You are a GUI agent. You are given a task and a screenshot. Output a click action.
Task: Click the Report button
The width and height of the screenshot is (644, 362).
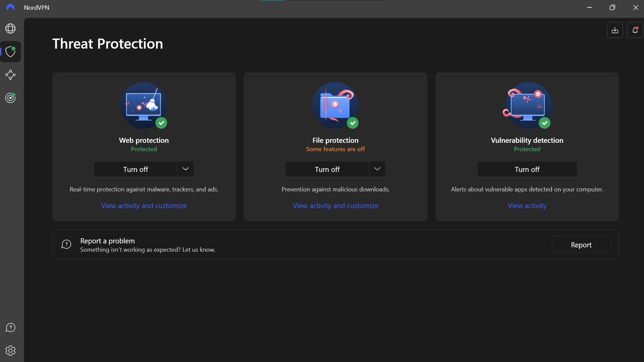(581, 245)
